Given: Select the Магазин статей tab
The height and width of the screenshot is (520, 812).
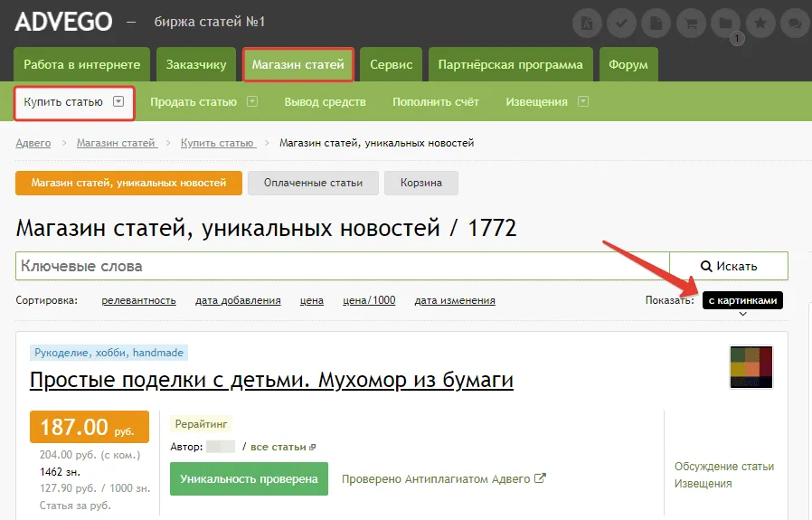Looking at the screenshot, I should 298,64.
